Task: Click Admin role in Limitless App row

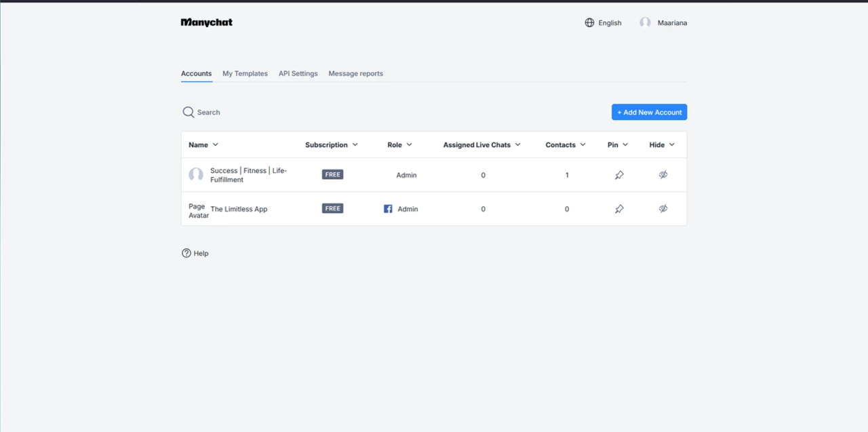Action: pos(408,209)
